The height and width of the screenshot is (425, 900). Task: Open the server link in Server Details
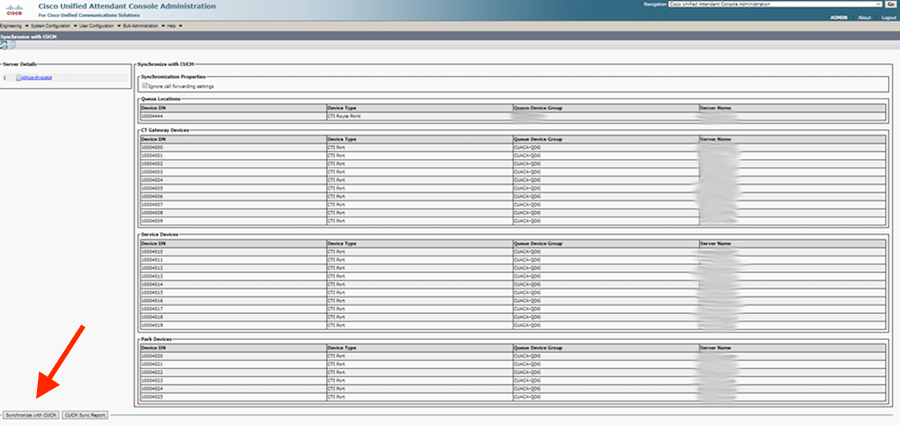[x=37, y=77]
